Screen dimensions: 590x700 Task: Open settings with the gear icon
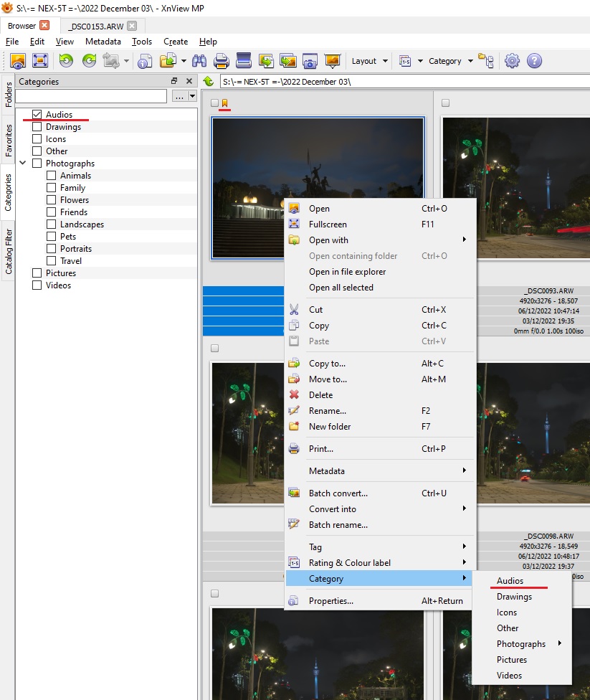512,61
